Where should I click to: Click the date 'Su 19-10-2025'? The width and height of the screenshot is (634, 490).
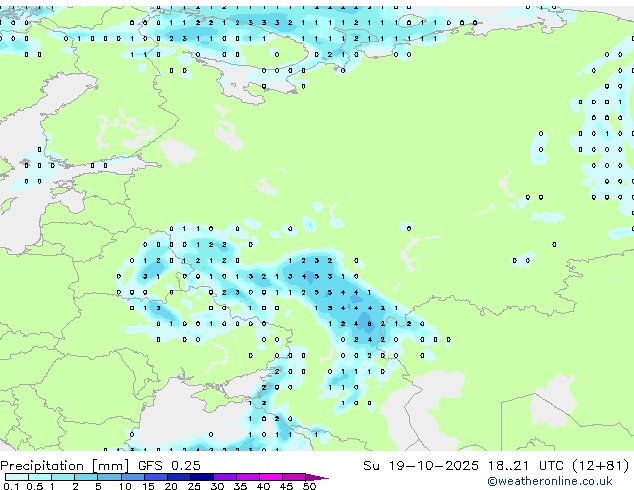(x=421, y=465)
